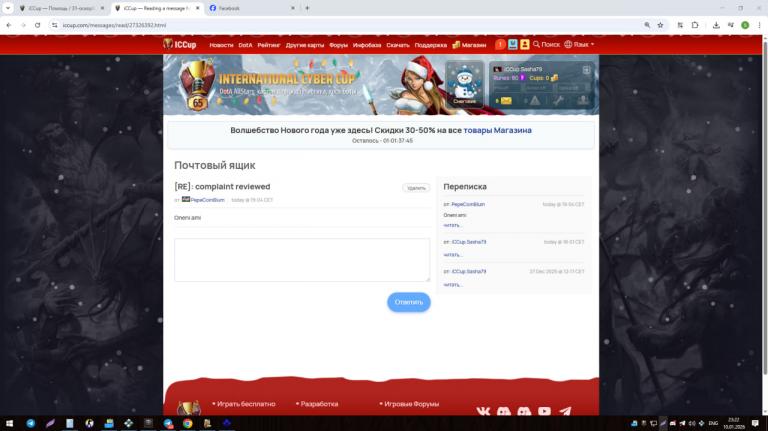Close the Facebook tab
Viewport: 768px width, 431px height.
293,8
